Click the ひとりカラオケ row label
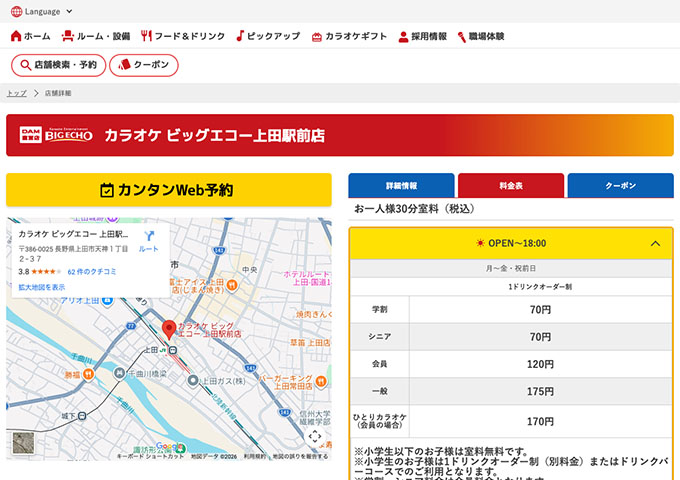The height and width of the screenshot is (480, 680). point(380,421)
